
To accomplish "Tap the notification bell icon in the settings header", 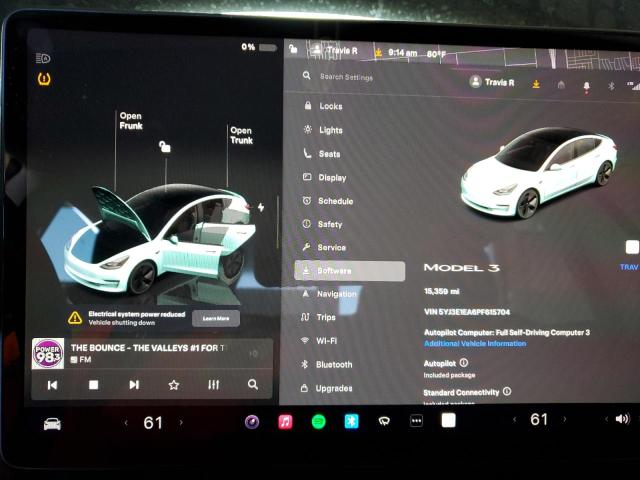I will tap(587, 87).
